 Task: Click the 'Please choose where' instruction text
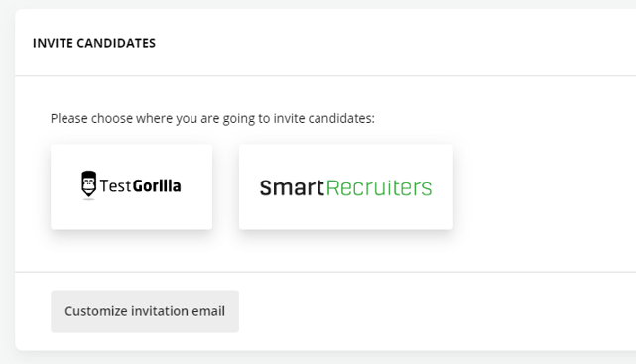tap(212, 118)
